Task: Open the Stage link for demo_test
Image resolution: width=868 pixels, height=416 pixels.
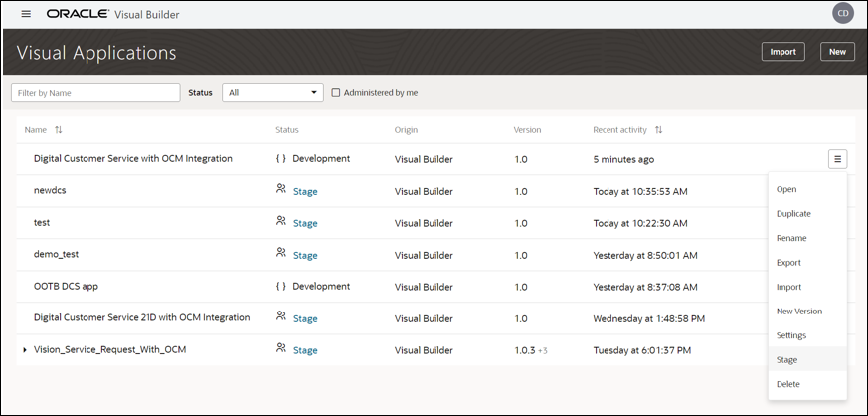Action: pyautogui.click(x=305, y=256)
